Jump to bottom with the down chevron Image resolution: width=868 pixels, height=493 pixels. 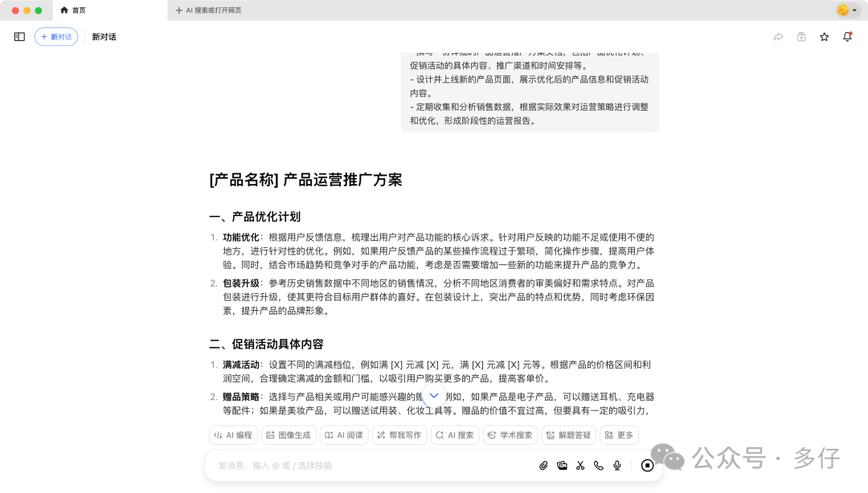pyautogui.click(x=434, y=396)
